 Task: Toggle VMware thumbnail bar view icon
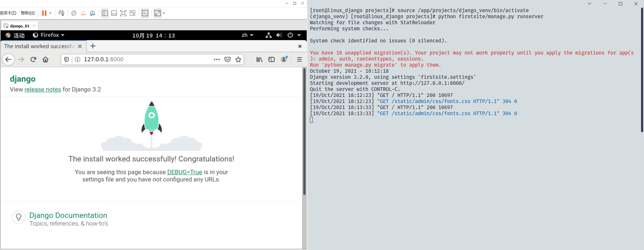click(x=114, y=13)
